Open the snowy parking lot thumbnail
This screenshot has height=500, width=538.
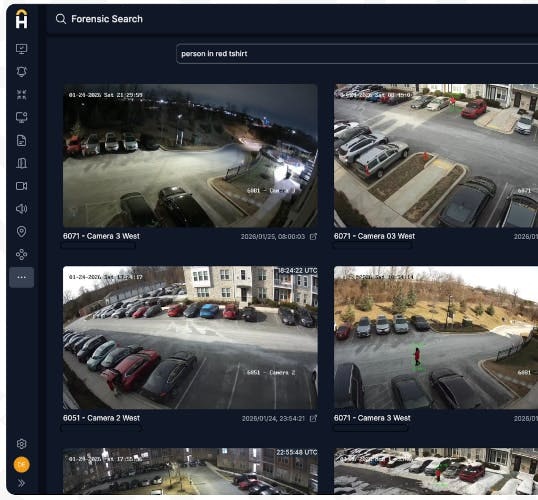point(436,471)
